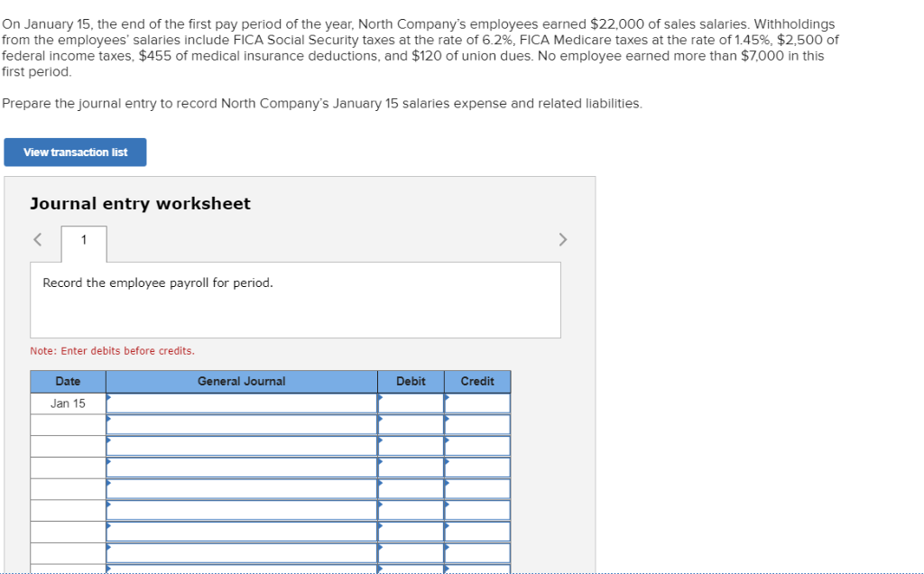Viewport: 924px width, 574px height.
Task: Open General Journal account field in third row
Action: [x=242, y=446]
